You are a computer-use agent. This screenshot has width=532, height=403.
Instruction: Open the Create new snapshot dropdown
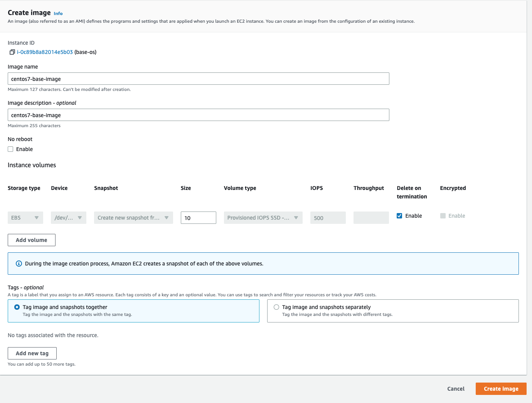(133, 218)
